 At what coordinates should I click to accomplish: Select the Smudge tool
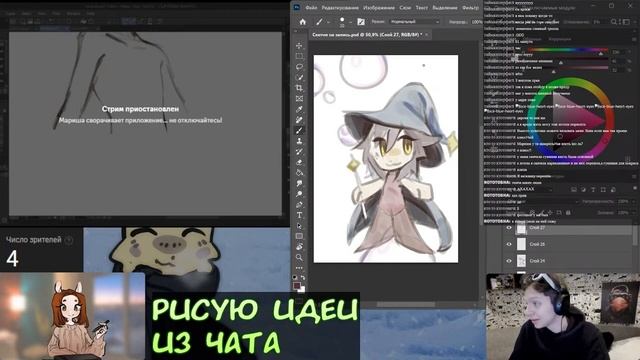(299, 183)
